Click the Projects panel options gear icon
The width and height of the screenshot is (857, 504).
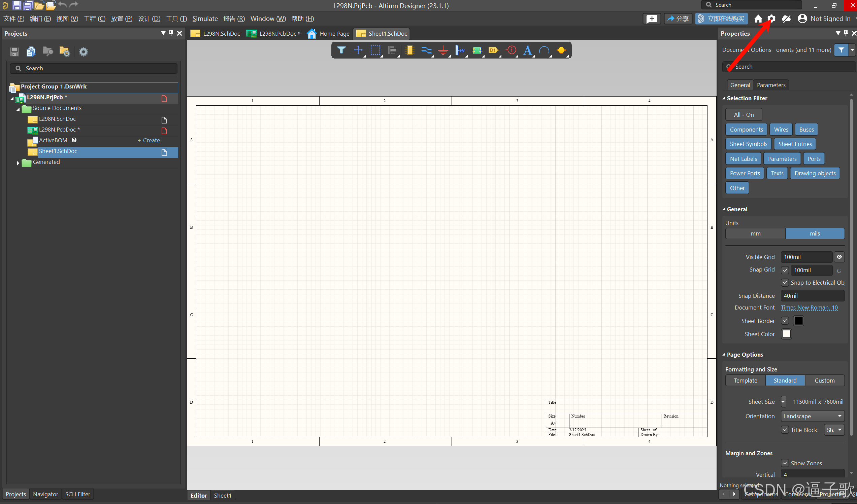tap(83, 52)
